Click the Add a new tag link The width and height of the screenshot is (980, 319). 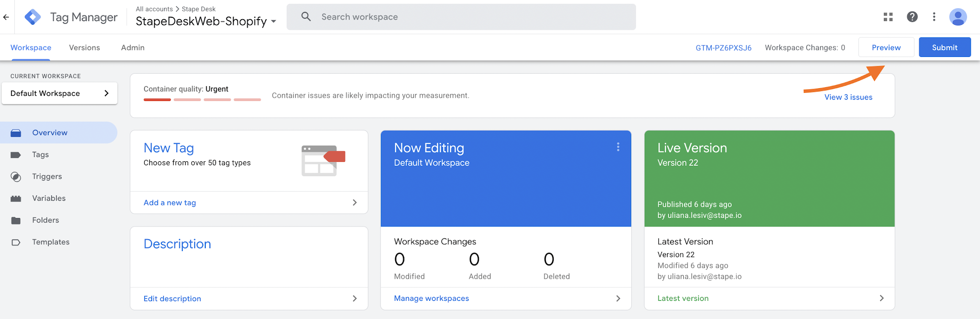170,203
